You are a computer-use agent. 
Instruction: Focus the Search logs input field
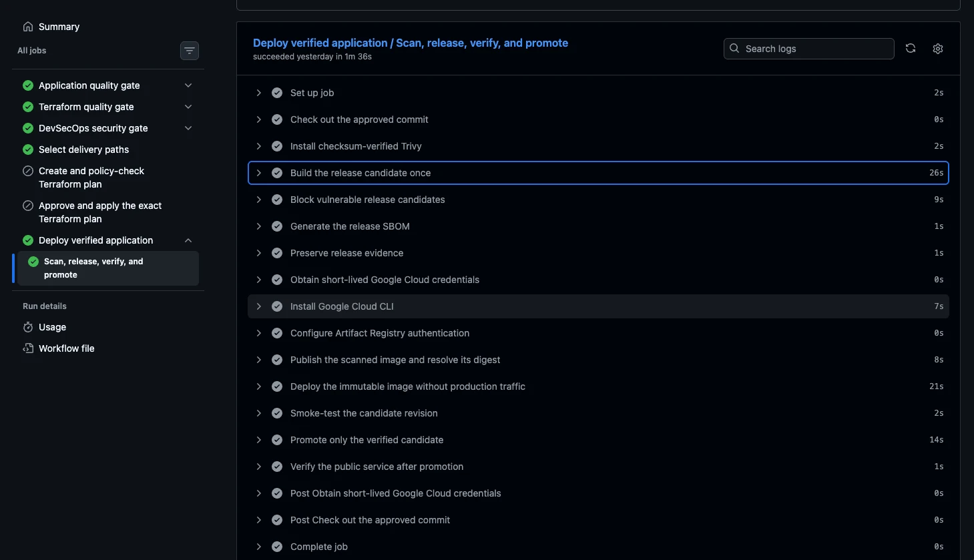pyautogui.click(x=808, y=49)
